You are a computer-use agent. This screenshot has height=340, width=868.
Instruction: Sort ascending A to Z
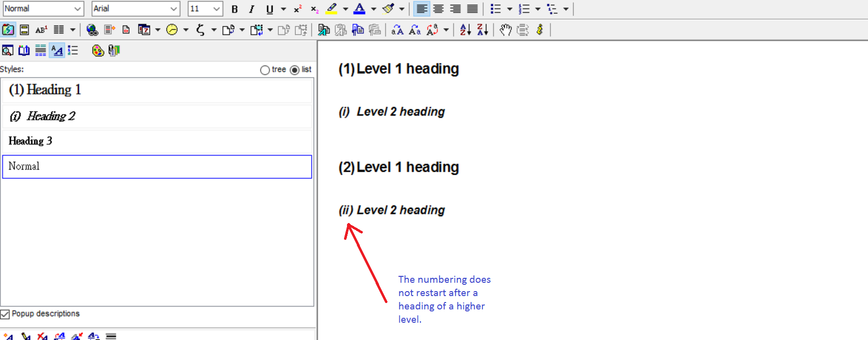click(465, 30)
